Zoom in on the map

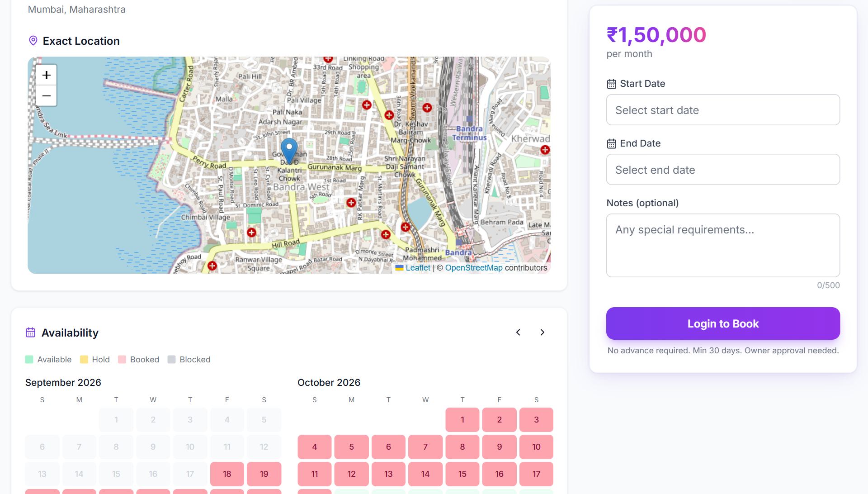point(46,75)
